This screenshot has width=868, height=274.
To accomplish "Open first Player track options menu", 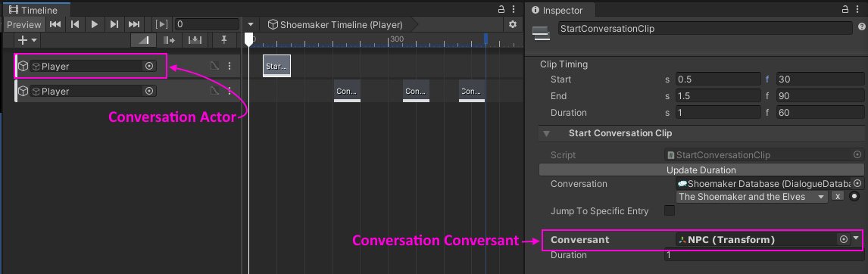I will click(x=229, y=66).
